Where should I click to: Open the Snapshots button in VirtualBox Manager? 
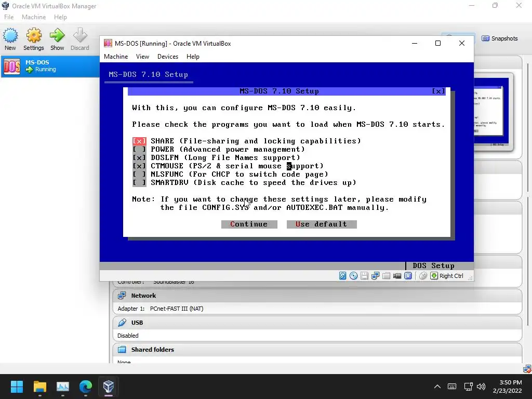pyautogui.click(x=500, y=38)
